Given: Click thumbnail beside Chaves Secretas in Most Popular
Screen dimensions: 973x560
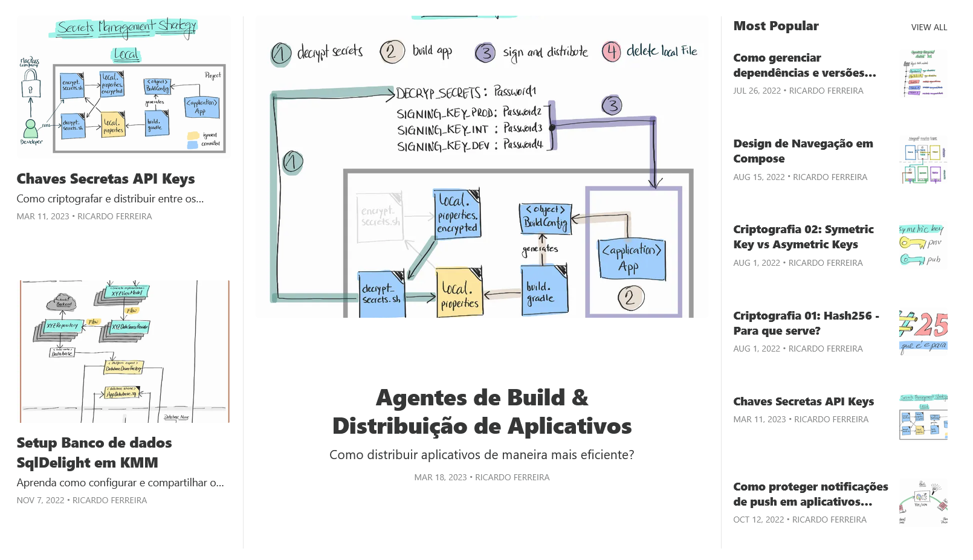Looking at the screenshot, I should [923, 417].
